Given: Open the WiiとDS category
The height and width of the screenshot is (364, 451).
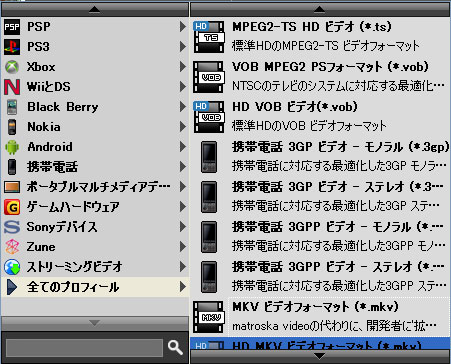Looking at the screenshot, I should tap(95, 87).
